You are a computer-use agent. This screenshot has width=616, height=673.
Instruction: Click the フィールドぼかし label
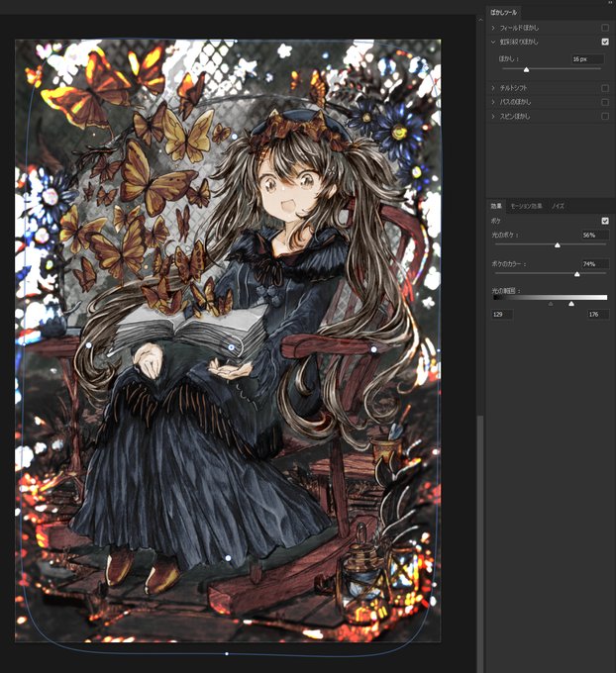point(519,28)
